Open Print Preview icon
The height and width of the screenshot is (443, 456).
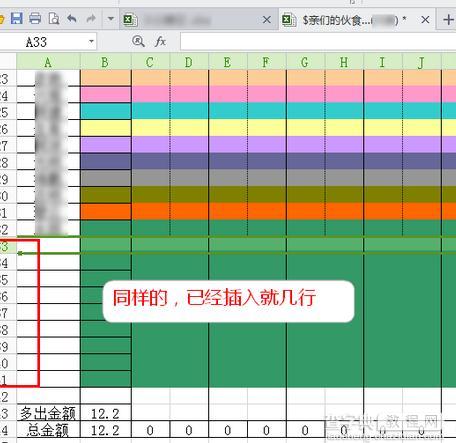coord(54,18)
